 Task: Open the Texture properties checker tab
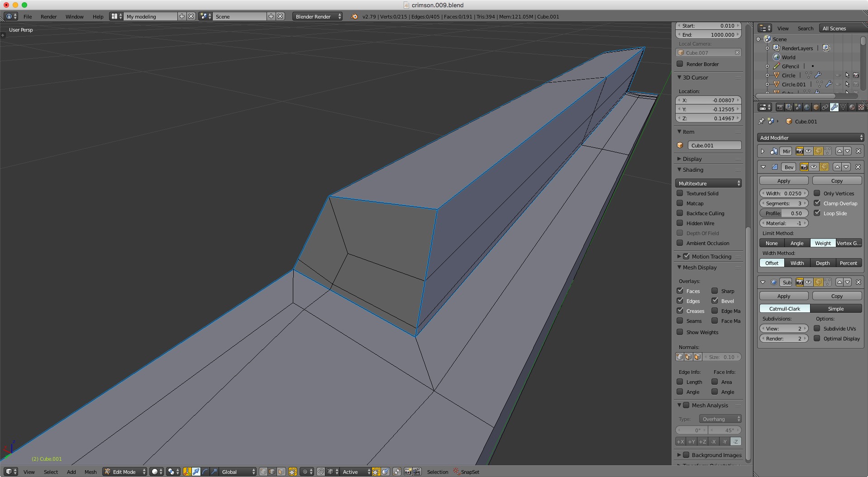coord(861,107)
